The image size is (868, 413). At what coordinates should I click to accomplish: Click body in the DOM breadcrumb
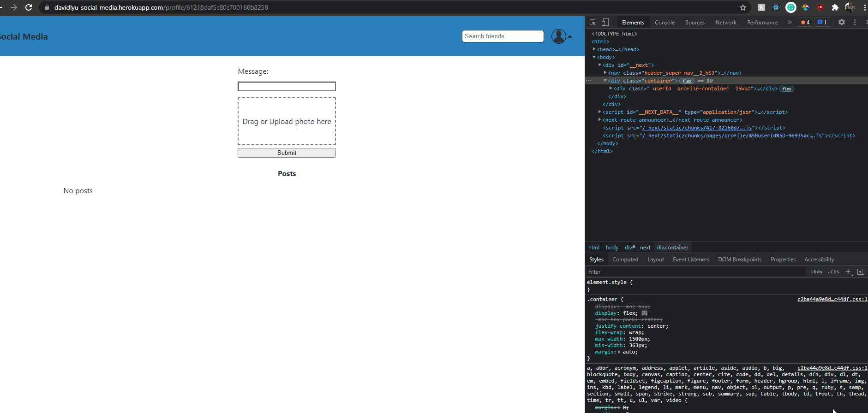(x=612, y=248)
